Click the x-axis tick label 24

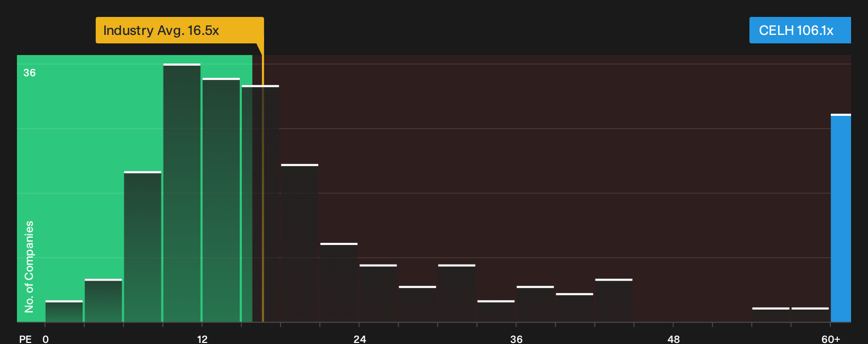360,339
